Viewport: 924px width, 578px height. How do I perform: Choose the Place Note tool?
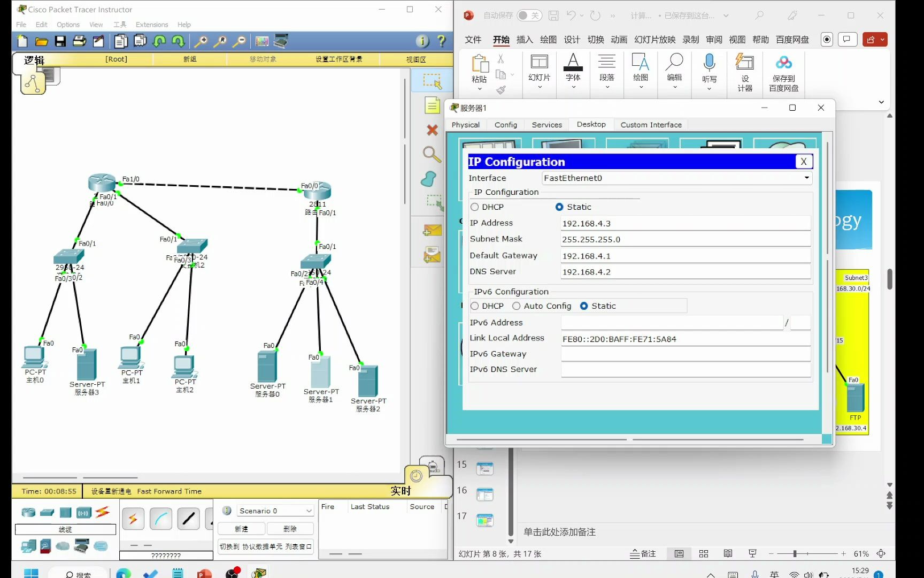[x=432, y=105]
